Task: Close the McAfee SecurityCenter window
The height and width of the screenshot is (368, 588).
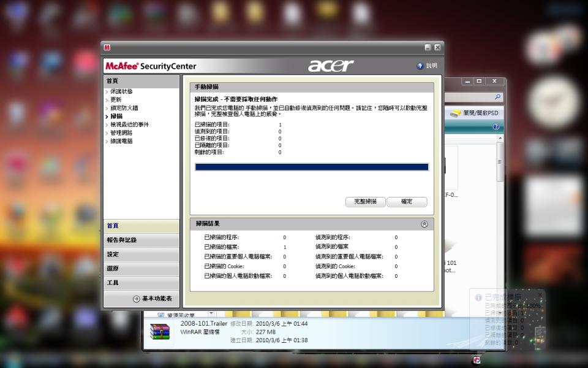Action: click(x=437, y=47)
